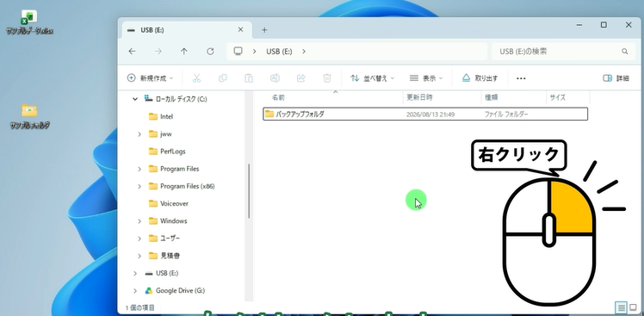This screenshot has width=644, height=316.
Task: Click the Paste clipboard icon
Action: click(x=249, y=78)
